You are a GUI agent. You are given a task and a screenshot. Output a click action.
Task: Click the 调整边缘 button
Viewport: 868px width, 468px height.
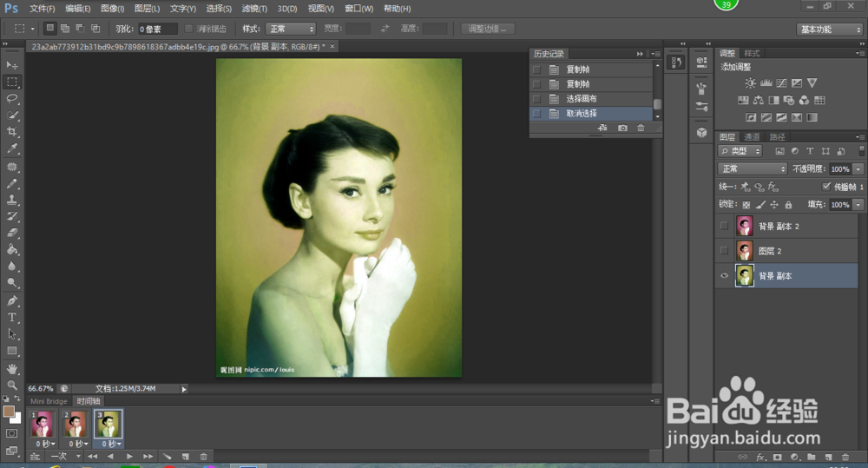click(x=488, y=29)
